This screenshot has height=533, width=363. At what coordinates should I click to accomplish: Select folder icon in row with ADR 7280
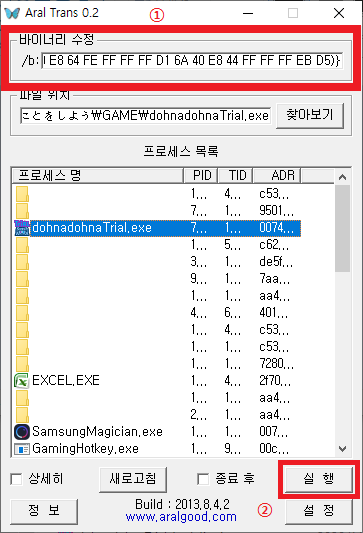click(22, 364)
